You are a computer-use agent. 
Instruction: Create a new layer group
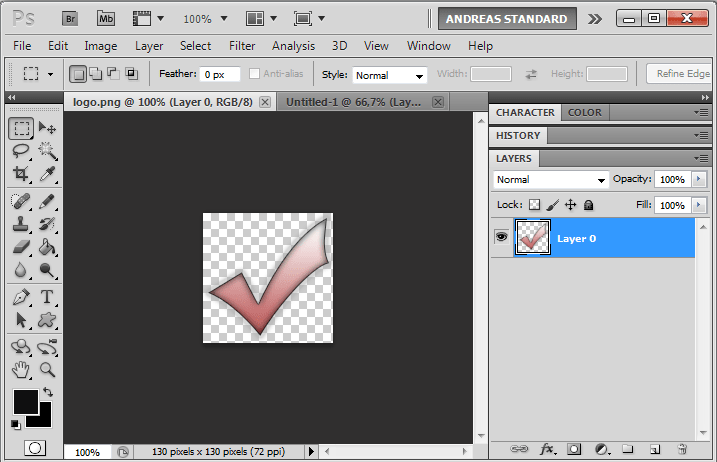coord(628,449)
